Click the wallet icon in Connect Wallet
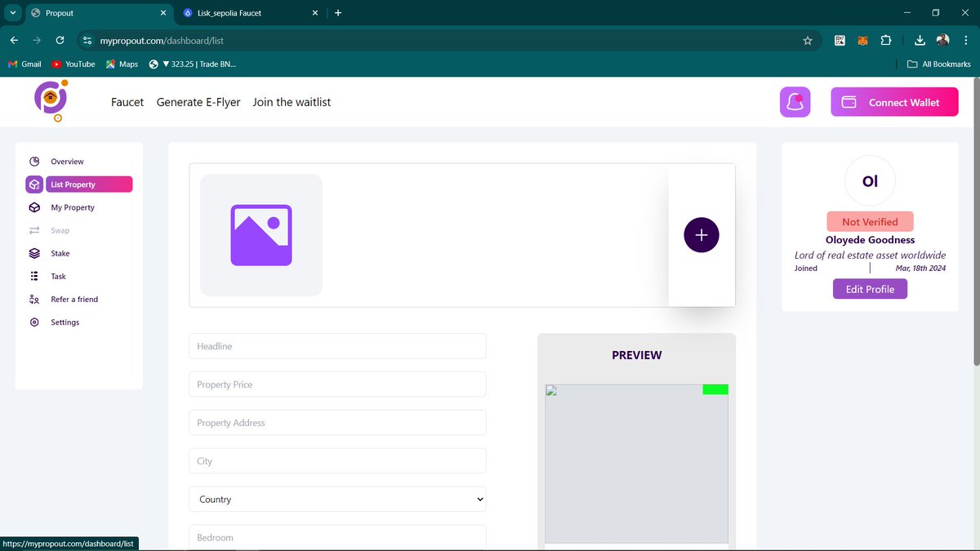This screenshot has width=980, height=551. [849, 102]
